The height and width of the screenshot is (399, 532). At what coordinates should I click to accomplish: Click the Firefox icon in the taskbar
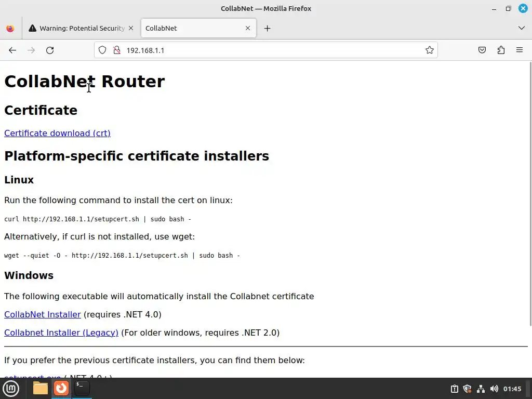click(x=61, y=388)
